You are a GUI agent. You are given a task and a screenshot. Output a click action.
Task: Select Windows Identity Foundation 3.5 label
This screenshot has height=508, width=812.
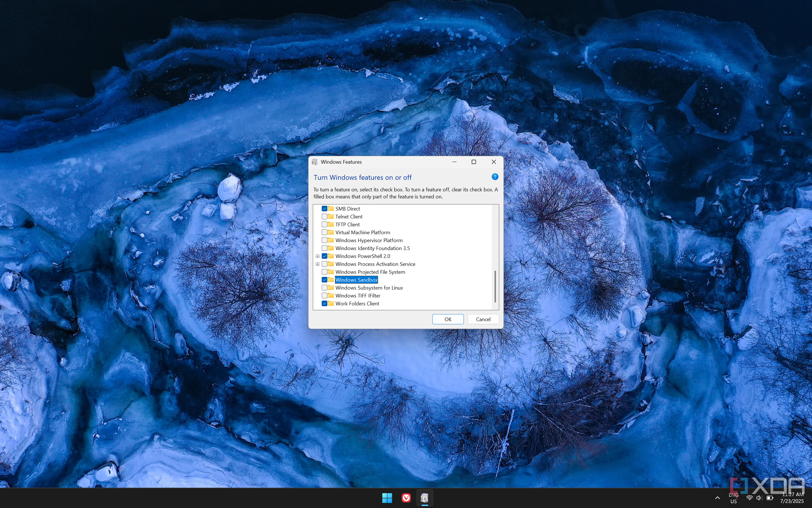372,248
